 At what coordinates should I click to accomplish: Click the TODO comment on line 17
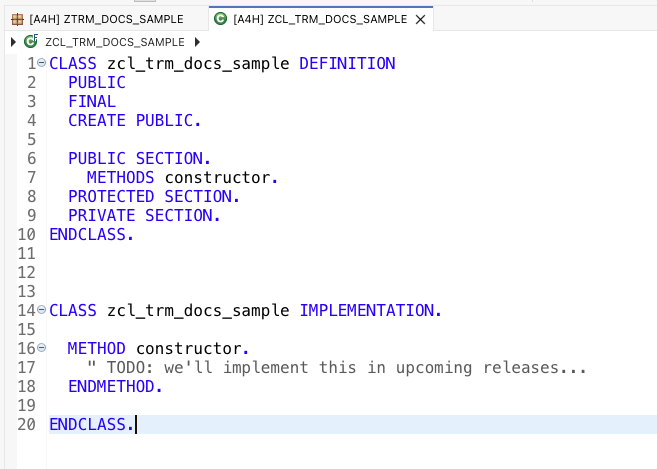[x=336, y=368]
